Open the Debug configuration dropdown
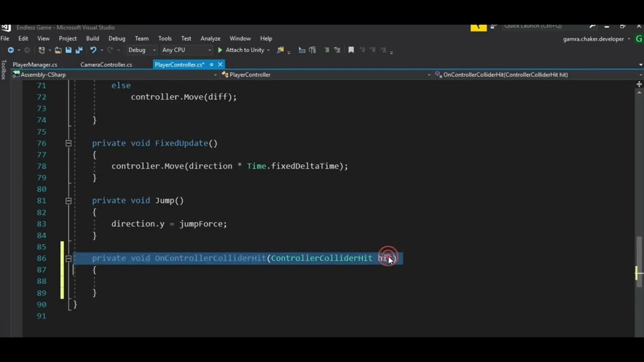This screenshot has width=644, height=362. pos(142,50)
